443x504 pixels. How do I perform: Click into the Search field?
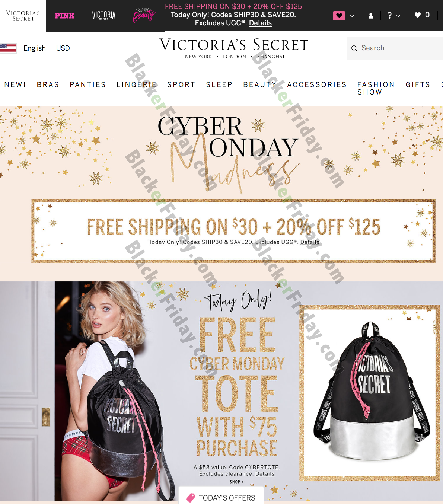coord(395,48)
